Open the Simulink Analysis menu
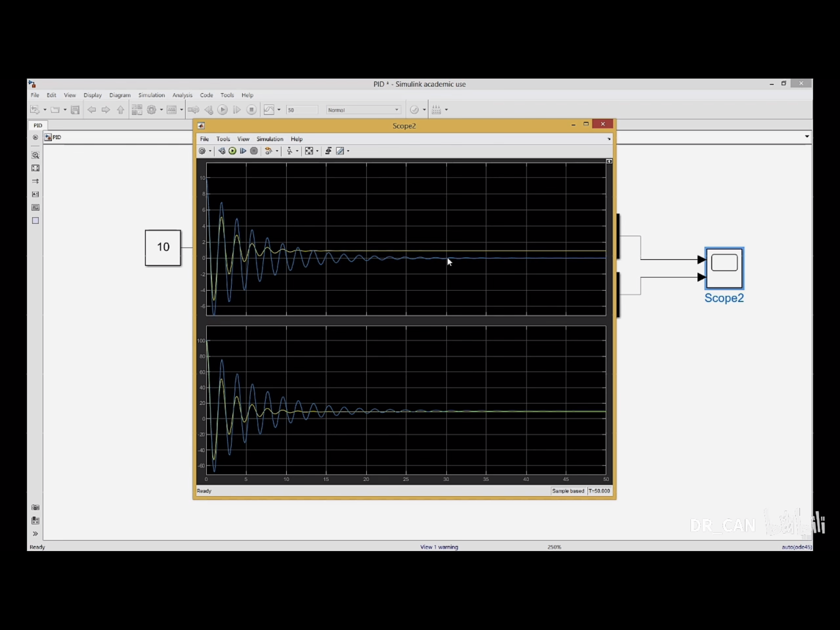 coord(182,95)
